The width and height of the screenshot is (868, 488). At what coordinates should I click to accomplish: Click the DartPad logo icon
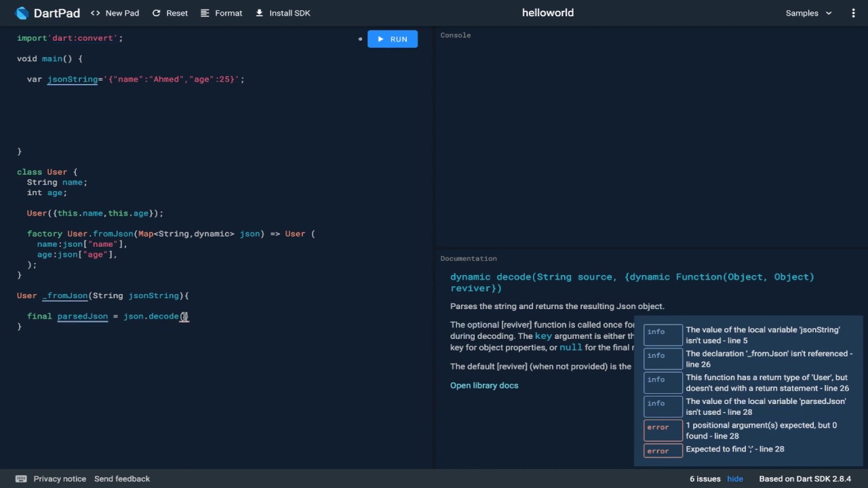click(x=22, y=13)
